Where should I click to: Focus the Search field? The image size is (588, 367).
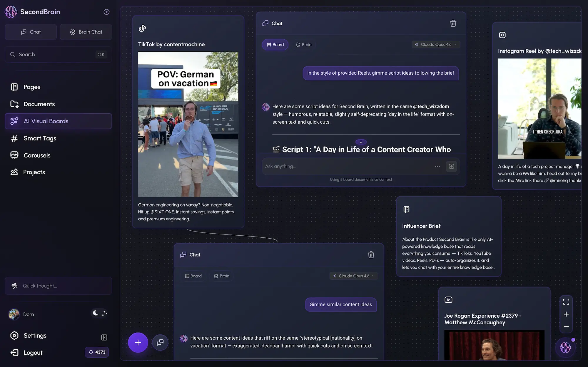(58, 54)
